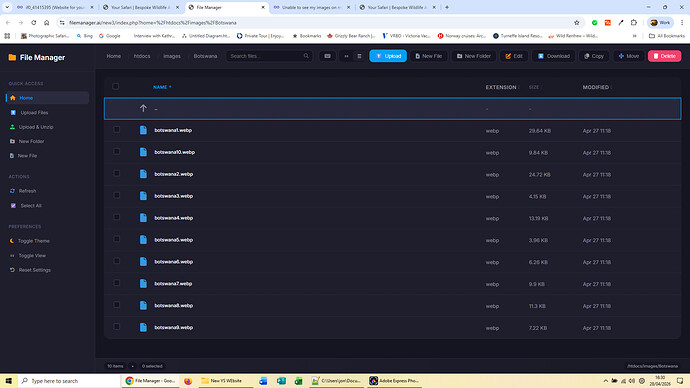This screenshot has width=690, height=388.
Task: Tick the select-all checkbox in table header
Action: 116,86
